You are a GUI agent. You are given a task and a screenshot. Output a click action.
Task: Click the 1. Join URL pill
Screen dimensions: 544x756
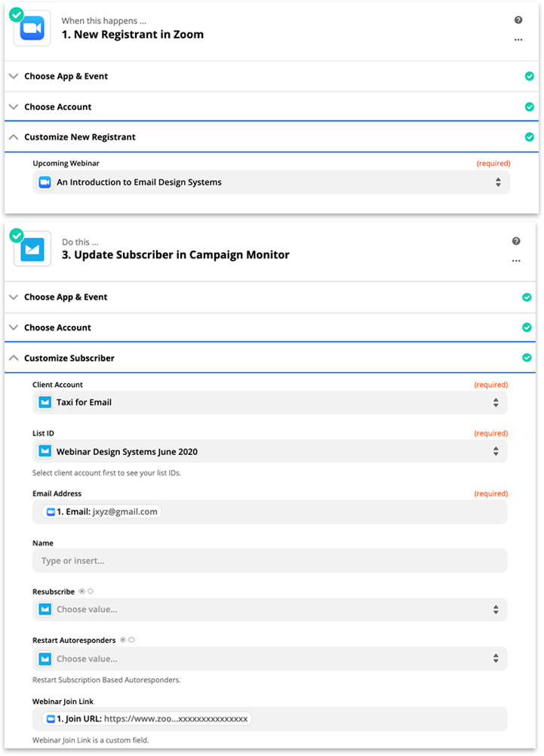point(146,719)
